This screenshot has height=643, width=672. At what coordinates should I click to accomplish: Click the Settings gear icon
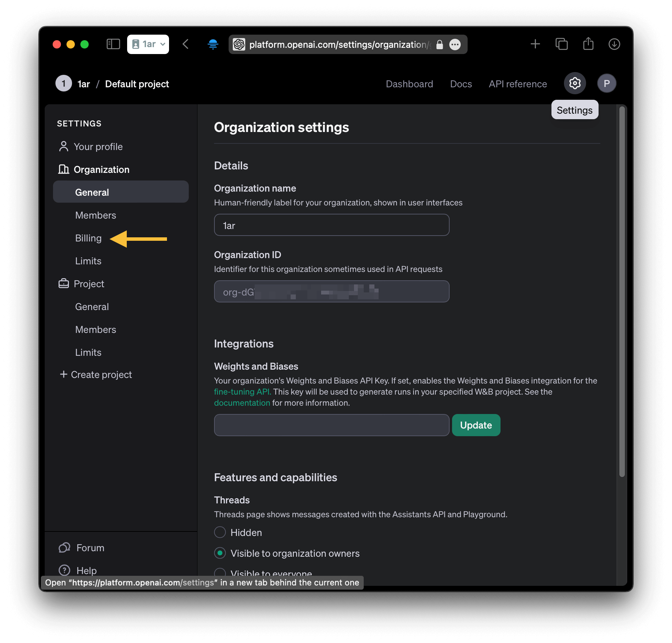tap(574, 84)
